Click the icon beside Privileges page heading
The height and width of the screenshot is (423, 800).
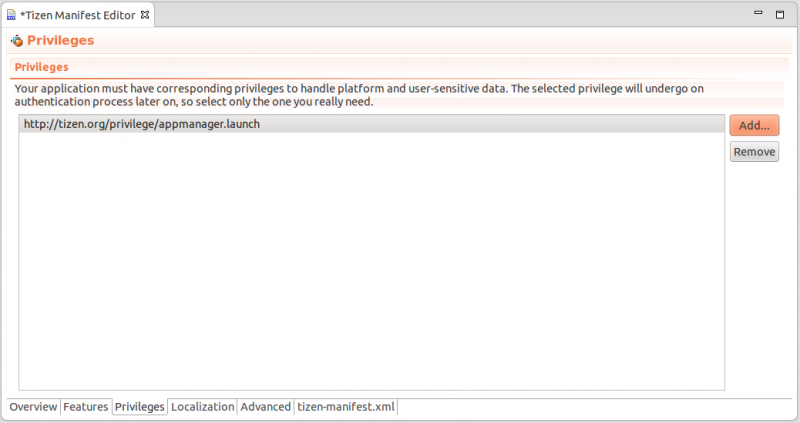click(16, 41)
